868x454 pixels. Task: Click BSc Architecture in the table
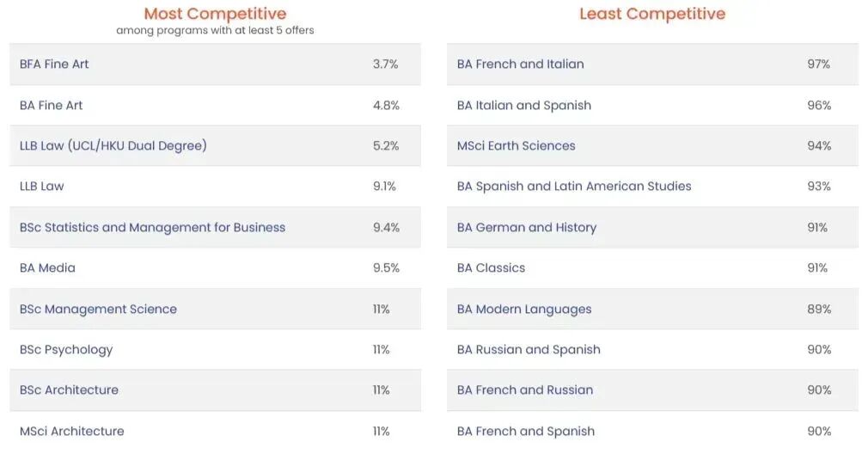[x=69, y=390]
